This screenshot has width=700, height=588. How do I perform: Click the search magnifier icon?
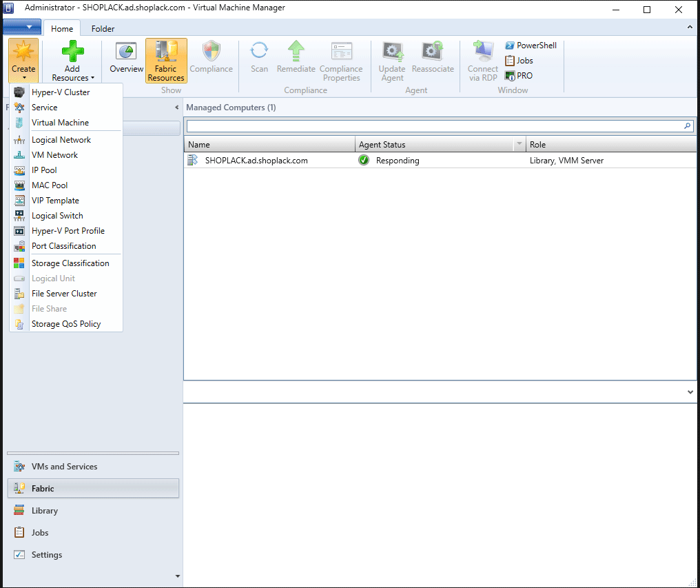point(688,126)
